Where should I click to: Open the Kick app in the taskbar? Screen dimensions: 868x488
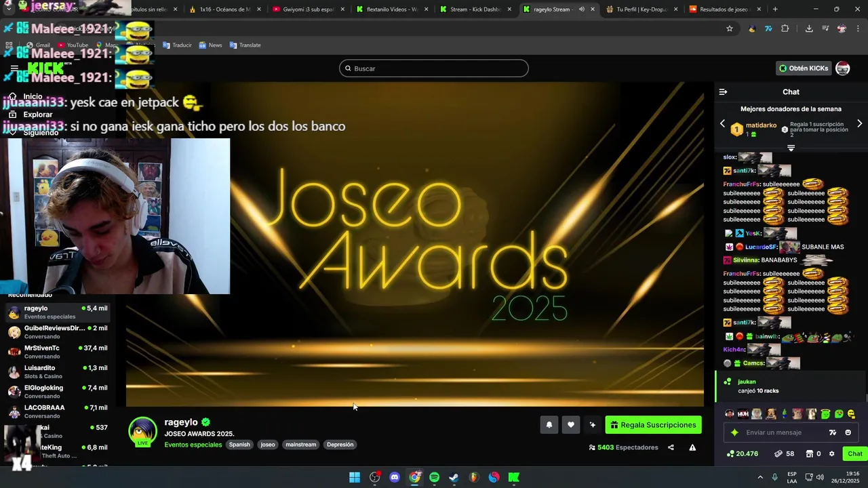tap(514, 477)
